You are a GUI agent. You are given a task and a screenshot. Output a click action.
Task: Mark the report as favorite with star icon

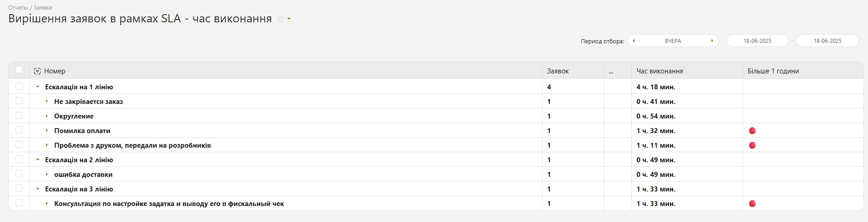click(280, 19)
